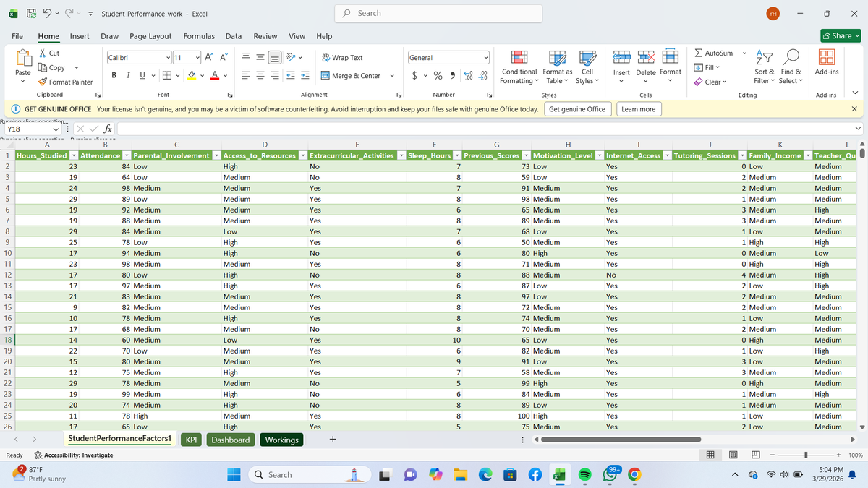Open the Format Painter tool

pyautogui.click(x=65, y=82)
